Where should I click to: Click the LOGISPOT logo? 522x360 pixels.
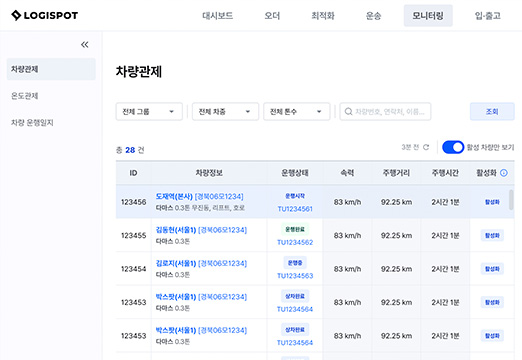(44, 15)
